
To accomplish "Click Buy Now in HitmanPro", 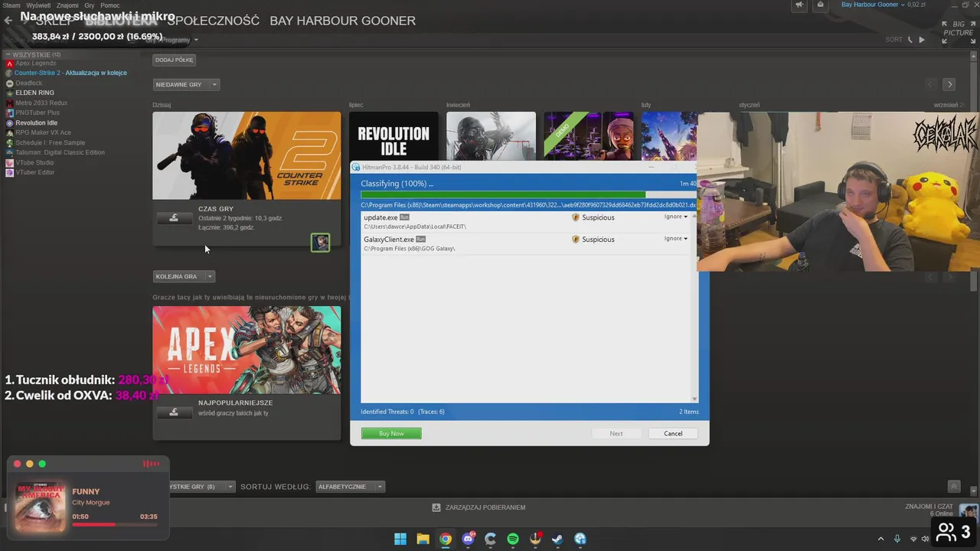I will click(391, 433).
